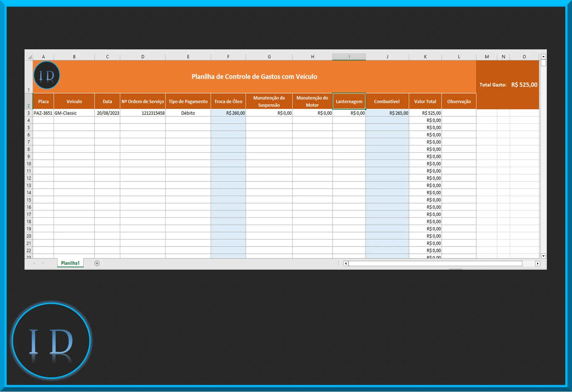Click the R$ 0,00 total in row 4
The height and width of the screenshot is (392, 572).
tap(425, 120)
